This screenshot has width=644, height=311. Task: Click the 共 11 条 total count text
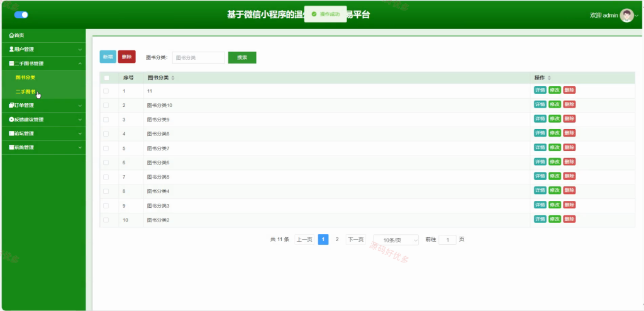click(280, 239)
